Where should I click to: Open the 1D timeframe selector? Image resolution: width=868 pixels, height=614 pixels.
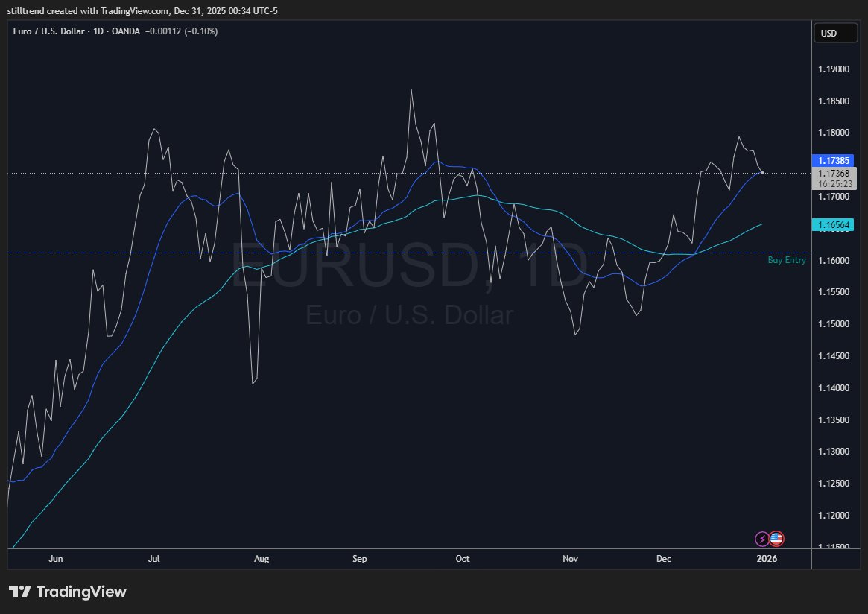pos(97,31)
